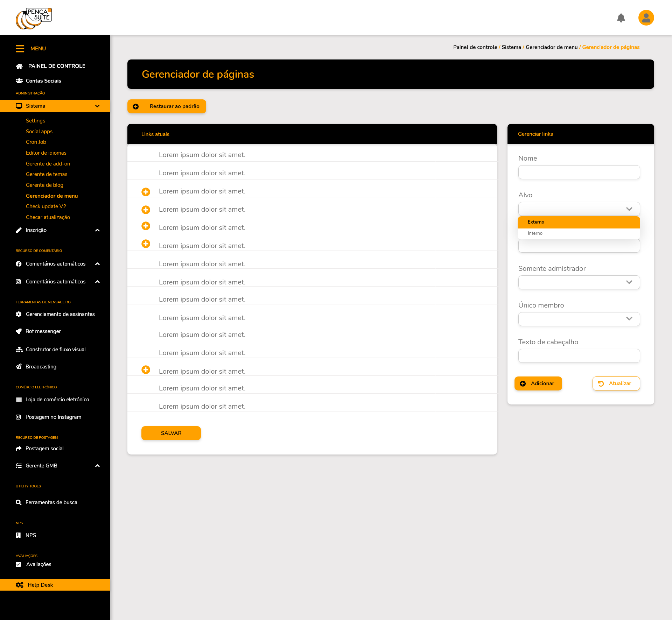The image size is (672, 620).
Task: Click the hamburger MENU icon
Action: [x=20, y=49]
